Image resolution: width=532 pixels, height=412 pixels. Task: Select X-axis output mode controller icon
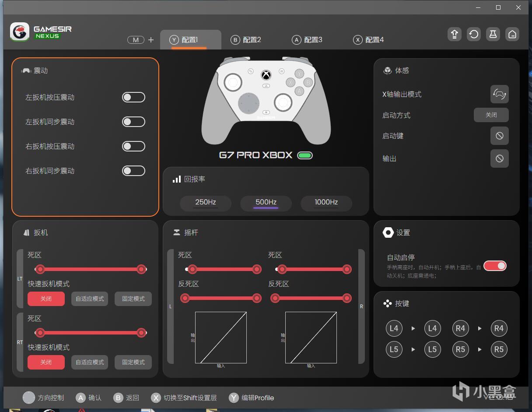[500, 94]
